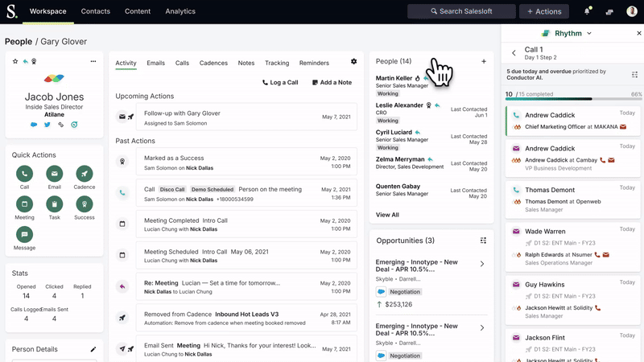
Task: Click the Rhythm completion progress bar
Action: (x=573, y=99)
